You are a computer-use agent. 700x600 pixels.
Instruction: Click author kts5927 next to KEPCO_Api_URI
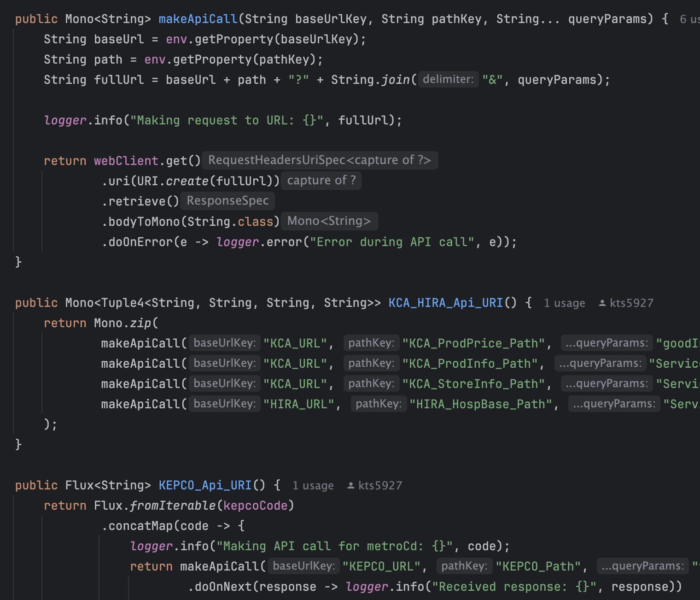(380, 486)
